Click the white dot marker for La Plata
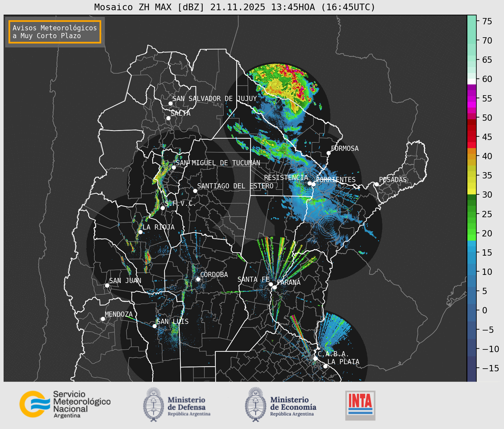Screen dimensions: 504x429 [325, 366]
